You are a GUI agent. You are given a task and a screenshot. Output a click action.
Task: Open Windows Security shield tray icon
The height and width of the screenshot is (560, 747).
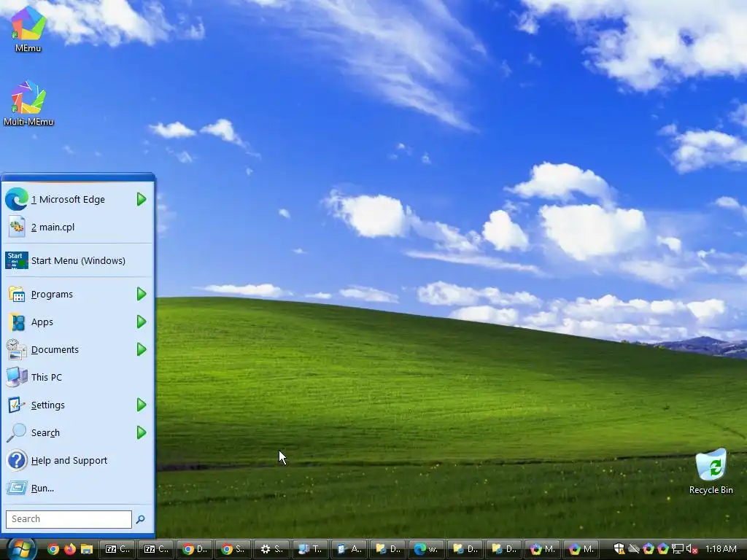(x=619, y=549)
